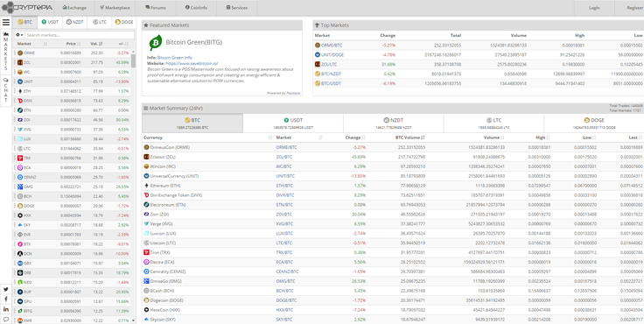Open the vertical Markets sidebar tab
The height and width of the screenshot is (324, 644).
6,51
